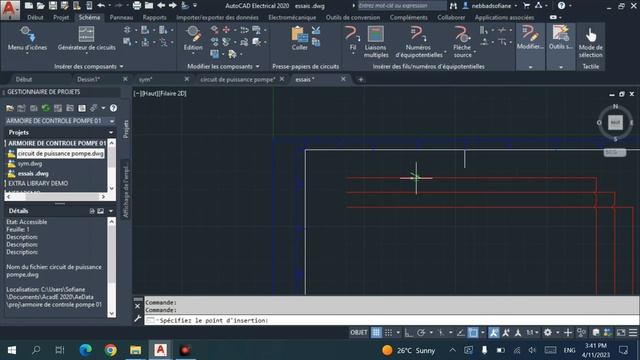The image size is (640, 360).
Task: Select essais .dwg in project tree
Action: 33,173
